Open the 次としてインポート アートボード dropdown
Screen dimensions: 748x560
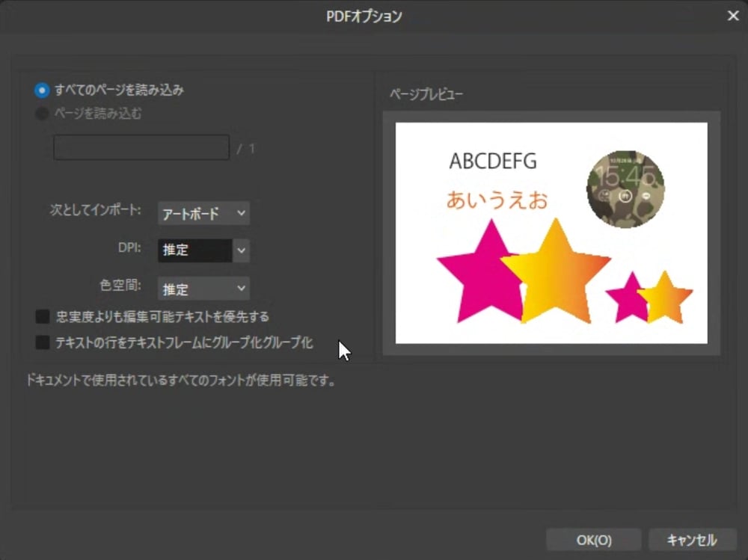[203, 213]
